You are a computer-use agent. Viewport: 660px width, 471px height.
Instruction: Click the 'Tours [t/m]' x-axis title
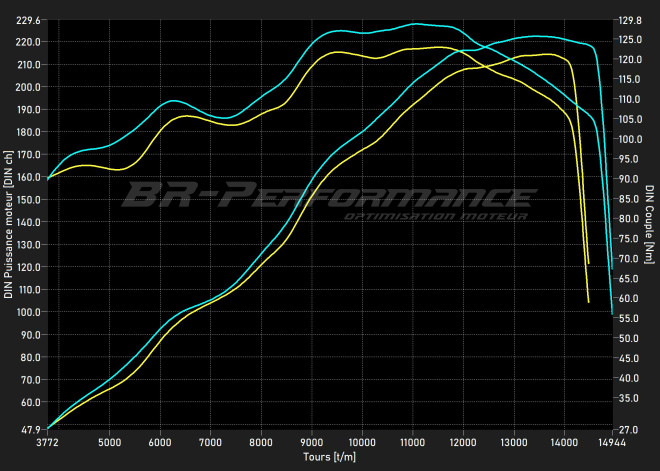[330, 457]
